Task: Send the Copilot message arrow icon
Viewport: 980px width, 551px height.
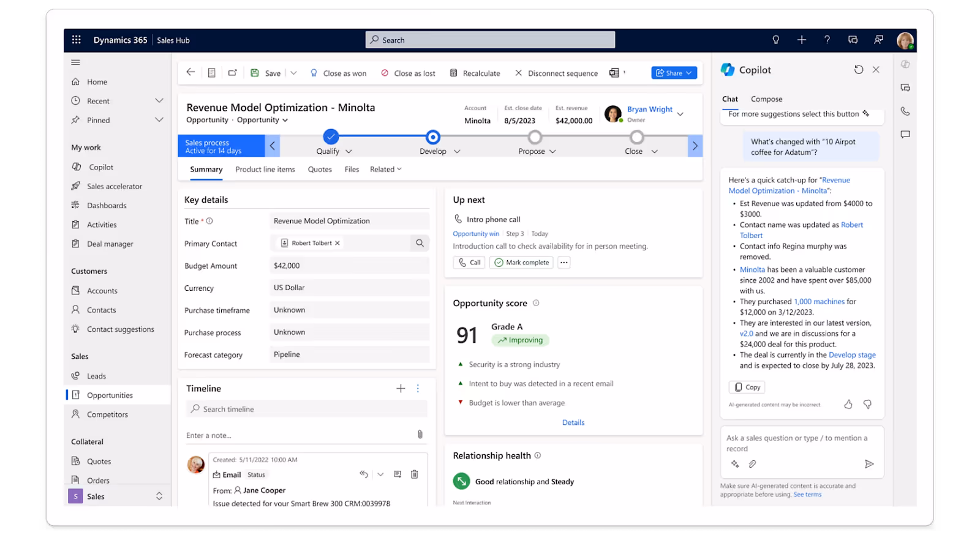Action: click(x=869, y=464)
